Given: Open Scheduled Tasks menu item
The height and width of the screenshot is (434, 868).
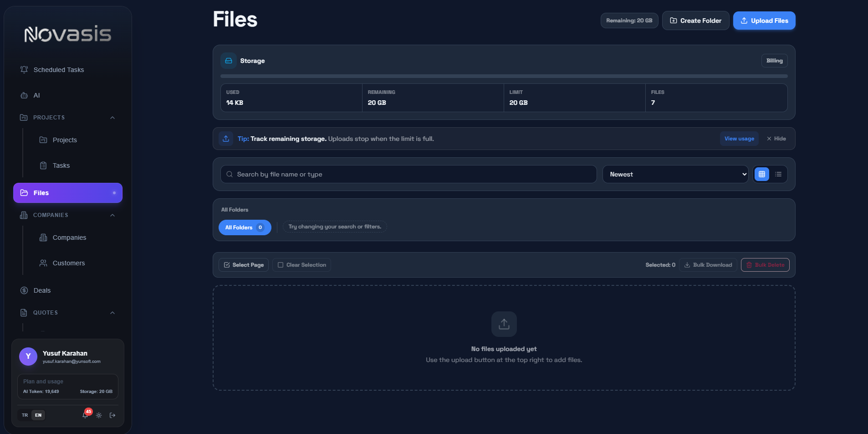Looking at the screenshot, I should click(x=68, y=70).
